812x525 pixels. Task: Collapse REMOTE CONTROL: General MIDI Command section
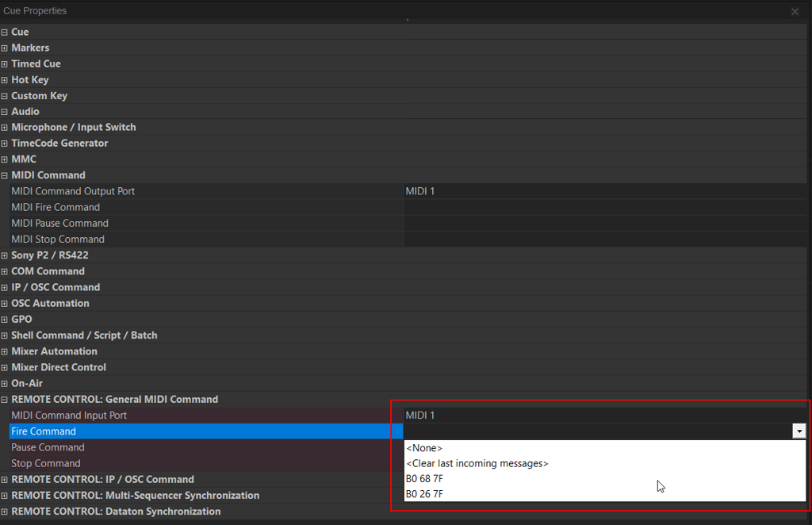click(x=5, y=400)
